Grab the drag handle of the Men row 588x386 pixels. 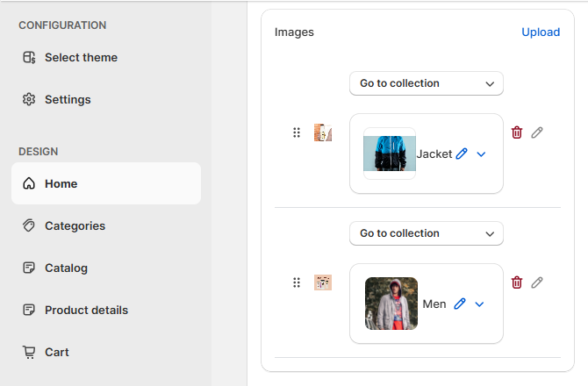(297, 282)
